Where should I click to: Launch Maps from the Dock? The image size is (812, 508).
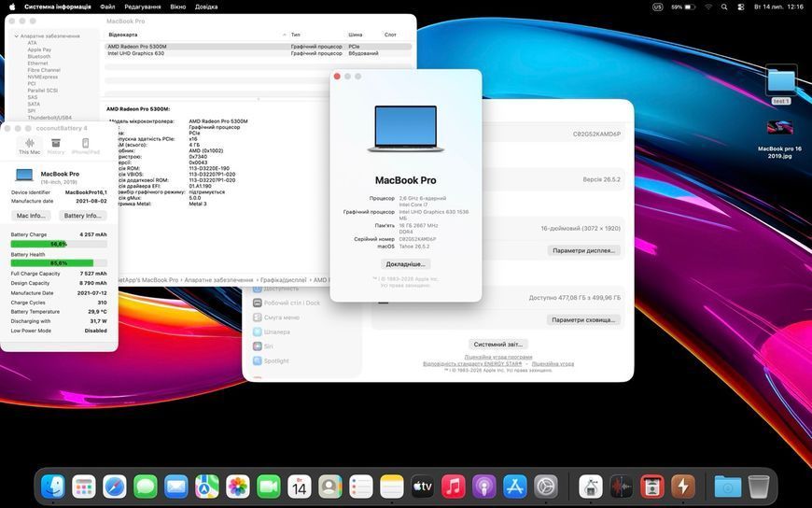pos(207,487)
